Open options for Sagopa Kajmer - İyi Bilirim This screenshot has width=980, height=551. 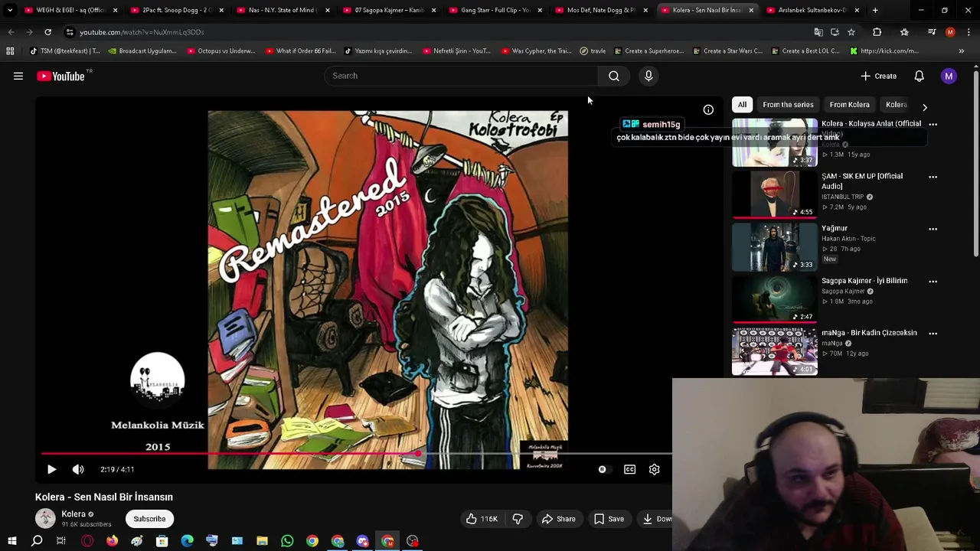point(933,281)
